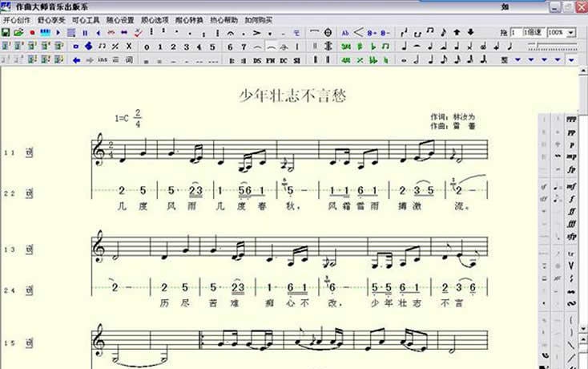Open the 舒心享受 menu
Screen dimensions: 588x369
click(51, 20)
